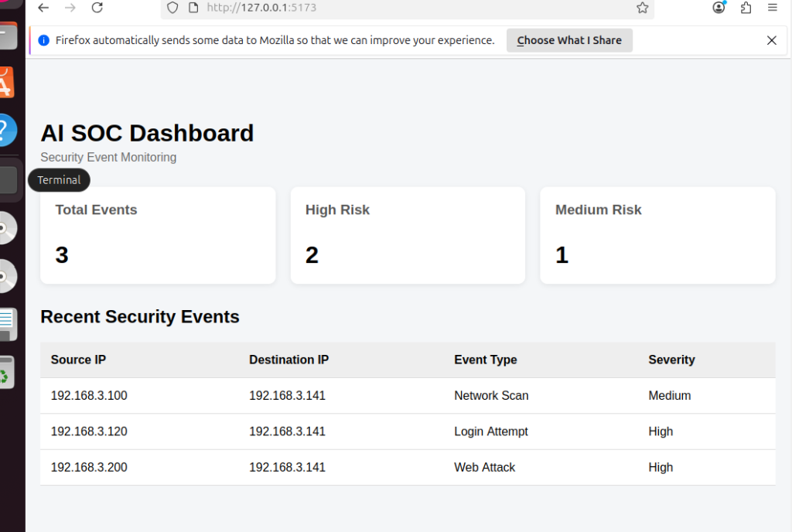
Task: Bookmark this page with the star icon
Action: 642,8
